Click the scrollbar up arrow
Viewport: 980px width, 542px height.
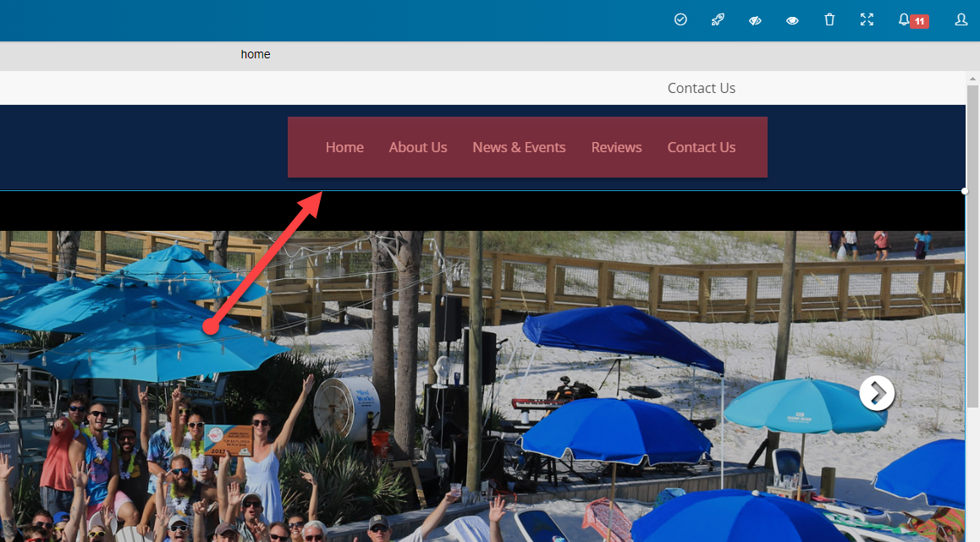(972, 79)
